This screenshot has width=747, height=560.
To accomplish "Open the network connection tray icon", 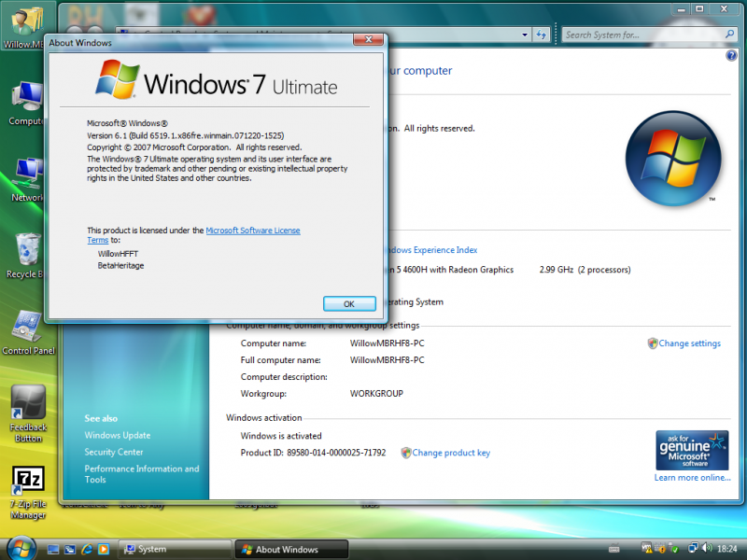I will tap(693, 549).
